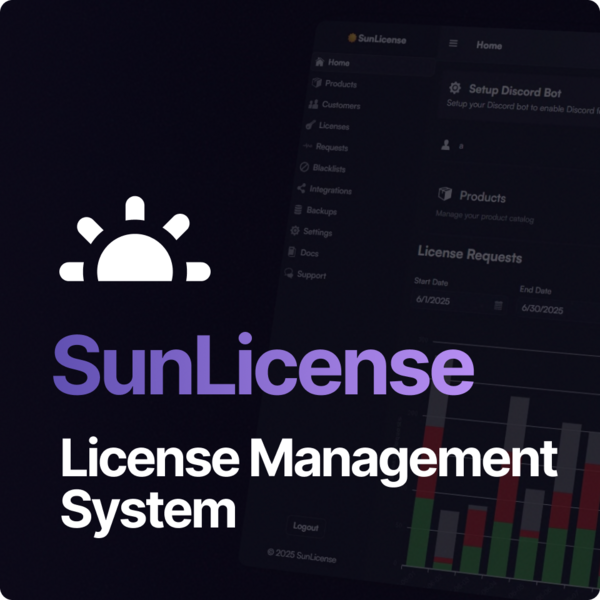This screenshot has width=600, height=600.
Task: Click the Requests pulse icon
Action: 307,146
